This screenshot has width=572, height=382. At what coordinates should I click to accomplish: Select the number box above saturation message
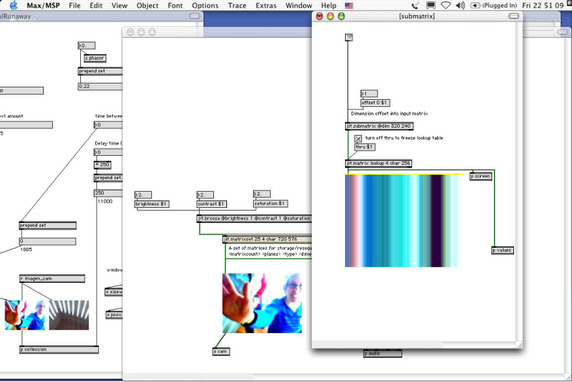click(262, 194)
